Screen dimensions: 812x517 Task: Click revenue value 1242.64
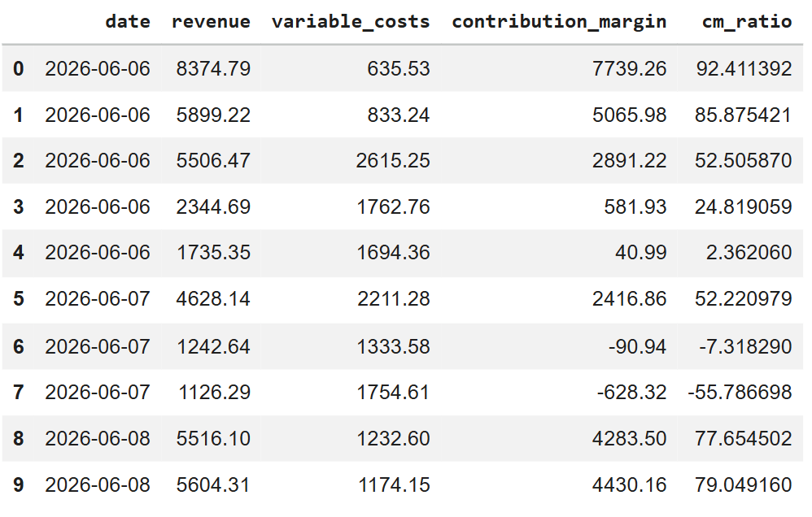(x=213, y=346)
